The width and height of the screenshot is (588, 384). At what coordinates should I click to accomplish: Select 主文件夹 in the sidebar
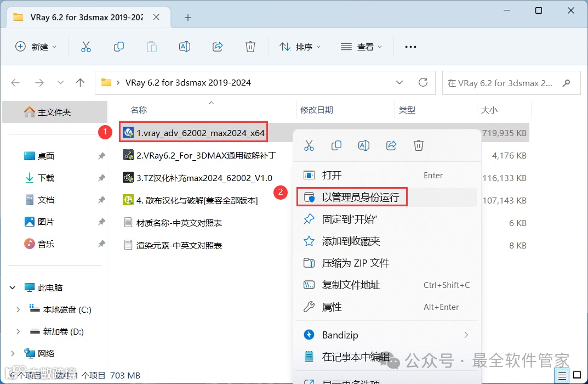pyautogui.click(x=55, y=112)
